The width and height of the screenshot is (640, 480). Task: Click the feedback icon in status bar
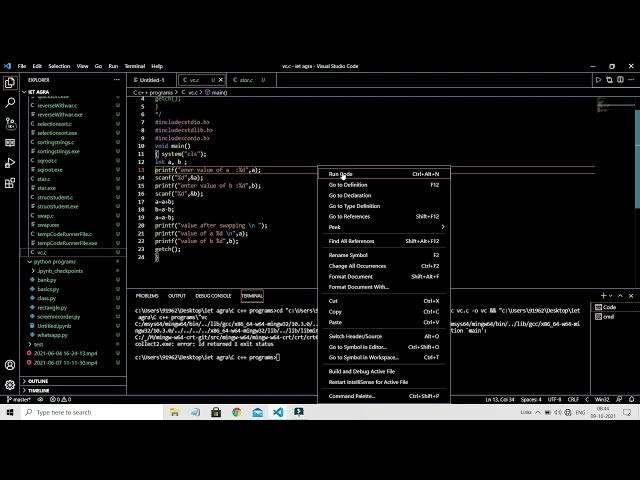pyautogui.click(x=619, y=399)
